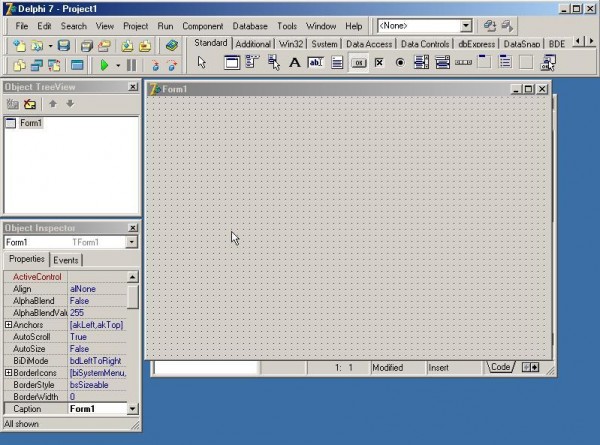Select the ListBox component
The width and height of the screenshot is (600, 445).
[421, 62]
